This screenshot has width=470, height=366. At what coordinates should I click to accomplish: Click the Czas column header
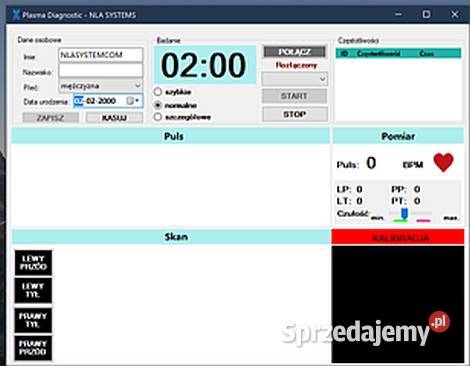click(x=426, y=54)
